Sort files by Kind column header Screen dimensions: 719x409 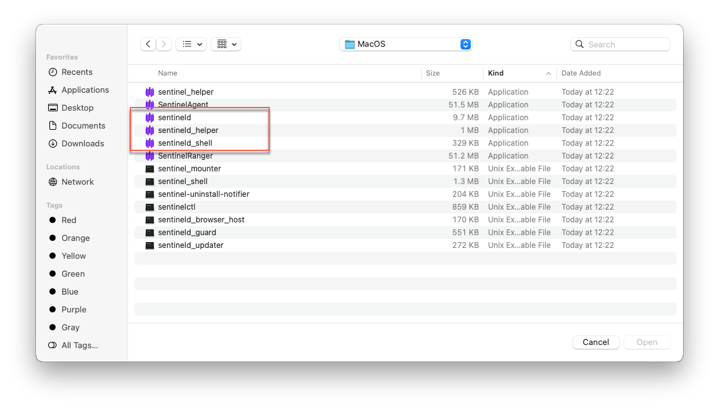(496, 73)
